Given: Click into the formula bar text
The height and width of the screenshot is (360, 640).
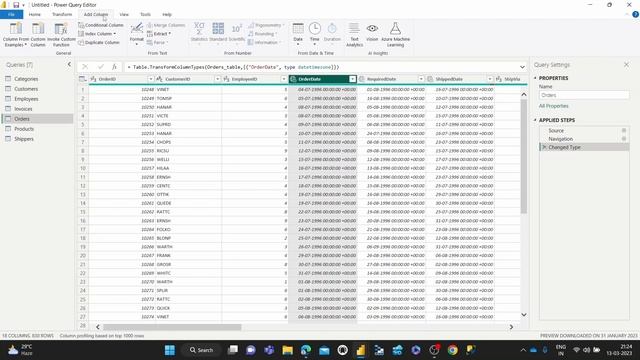Looking at the screenshot, I should pos(321,67).
